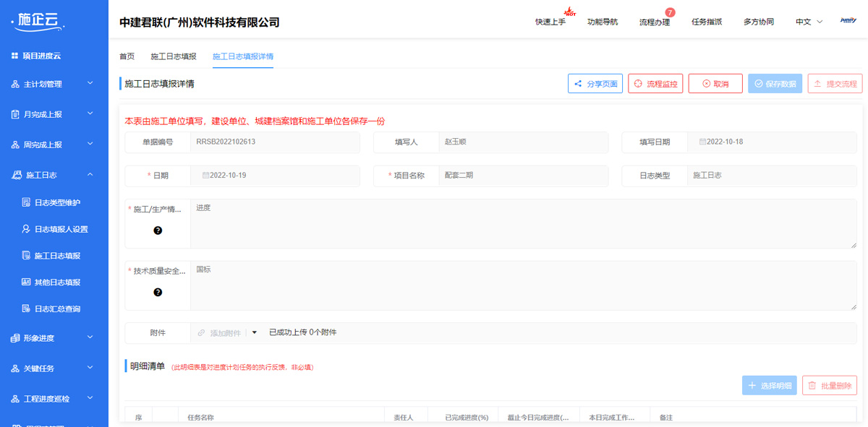Screen dimensions: 868x427
Task: Open 功能导航 in top navigation
Action: 603,22
